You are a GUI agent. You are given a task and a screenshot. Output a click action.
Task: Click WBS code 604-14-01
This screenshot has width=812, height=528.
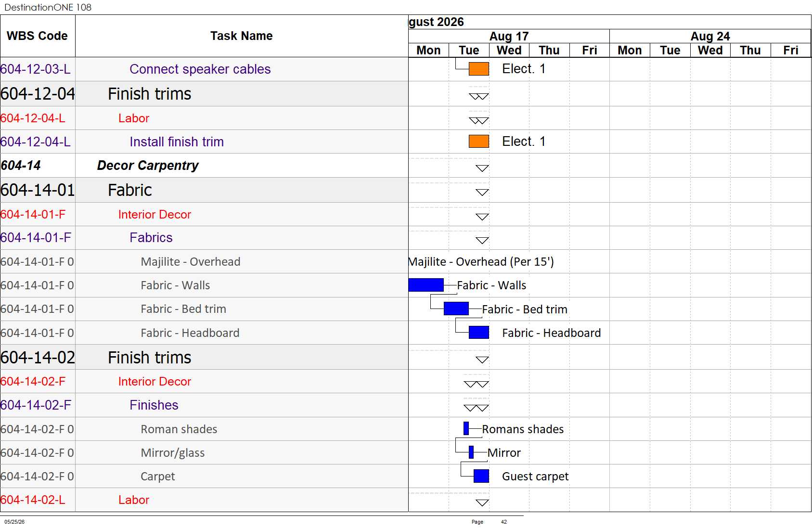pos(38,190)
